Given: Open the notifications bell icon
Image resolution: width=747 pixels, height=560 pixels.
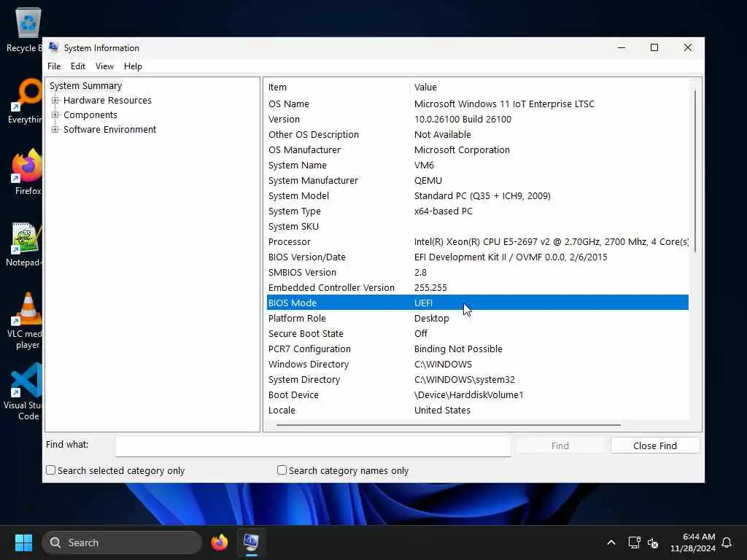Looking at the screenshot, I should coord(727,542).
